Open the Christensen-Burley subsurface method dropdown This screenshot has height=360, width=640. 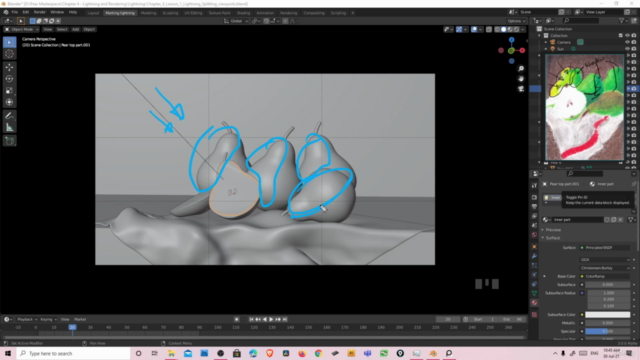click(605, 268)
